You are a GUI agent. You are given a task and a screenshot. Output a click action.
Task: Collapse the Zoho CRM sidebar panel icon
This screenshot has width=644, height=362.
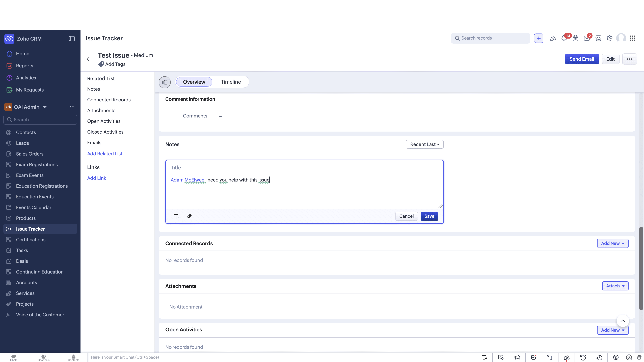[x=72, y=39]
